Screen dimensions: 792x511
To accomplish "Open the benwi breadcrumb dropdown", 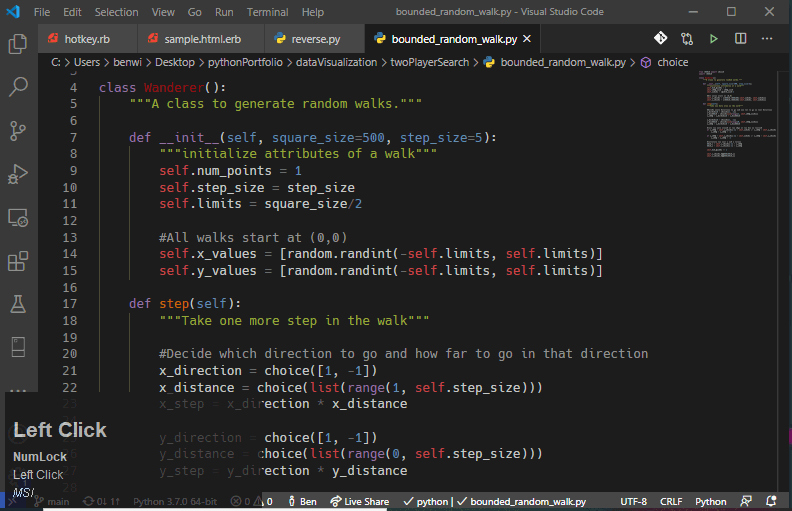I will 127,62.
